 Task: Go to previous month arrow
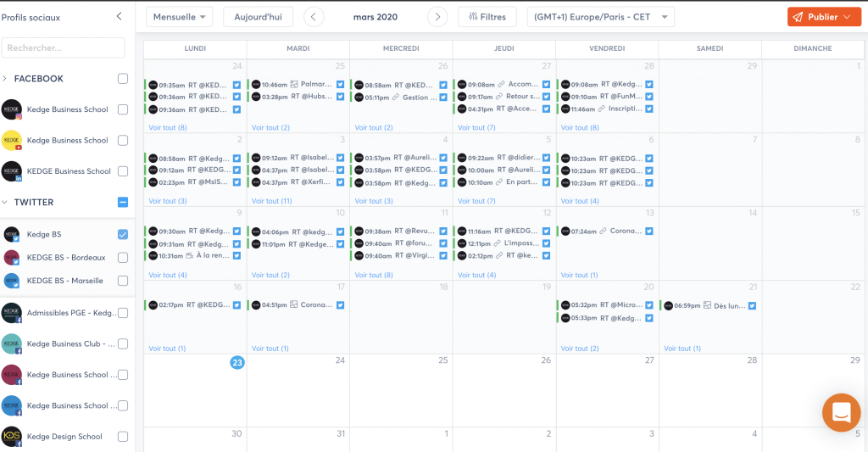[314, 17]
